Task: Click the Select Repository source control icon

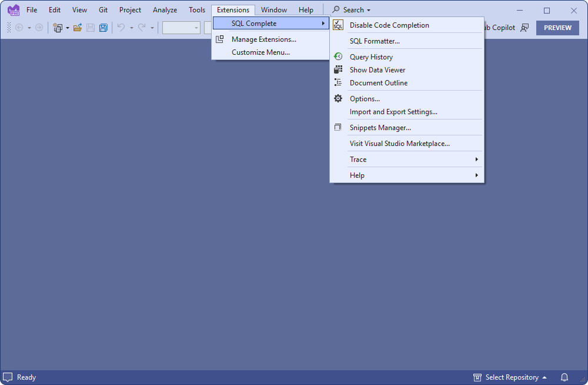Action: point(477,377)
